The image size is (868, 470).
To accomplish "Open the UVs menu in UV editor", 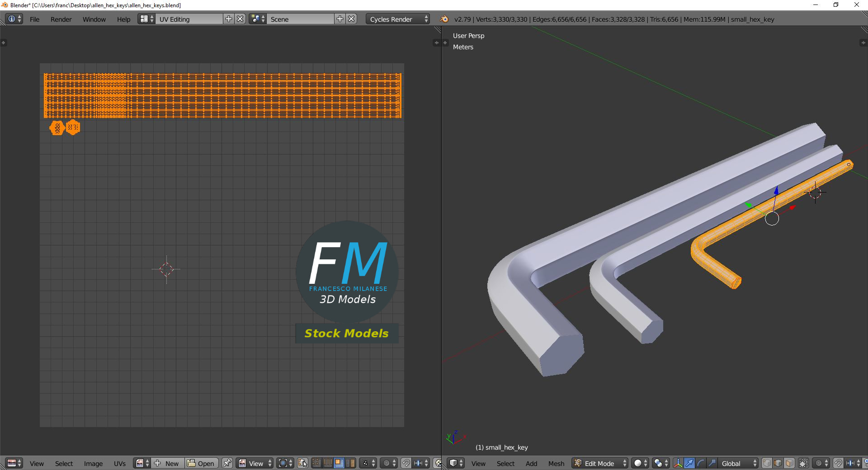I will (x=120, y=463).
